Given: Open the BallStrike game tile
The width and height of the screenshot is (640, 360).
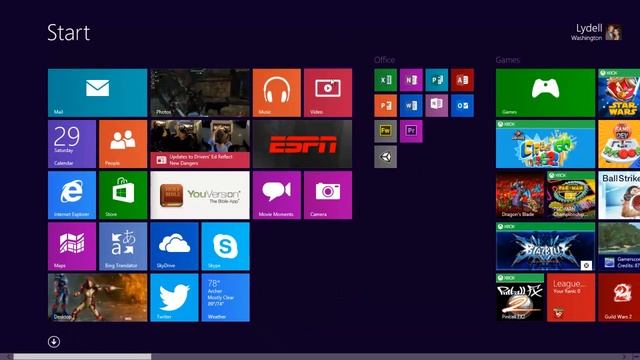Looking at the screenshot, I should tap(619, 195).
